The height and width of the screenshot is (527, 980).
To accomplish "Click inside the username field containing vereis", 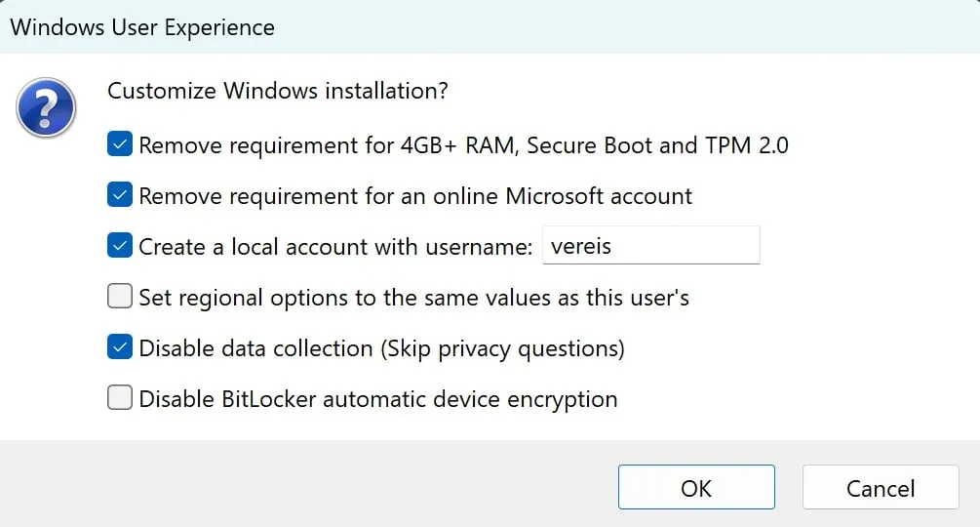I will click(x=649, y=246).
